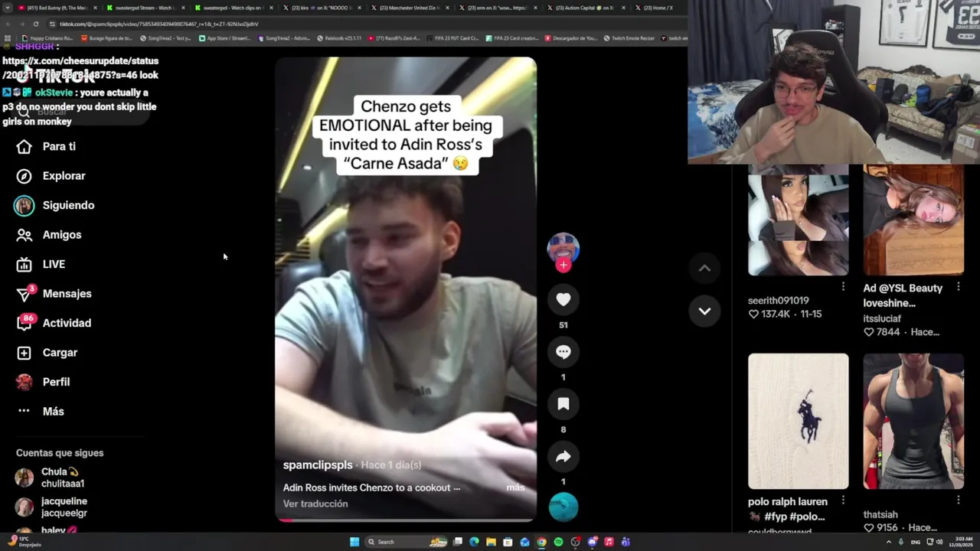The height and width of the screenshot is (551, 980).
Task: Open the Cargar upload page
Action: click(x=47, y=353)
